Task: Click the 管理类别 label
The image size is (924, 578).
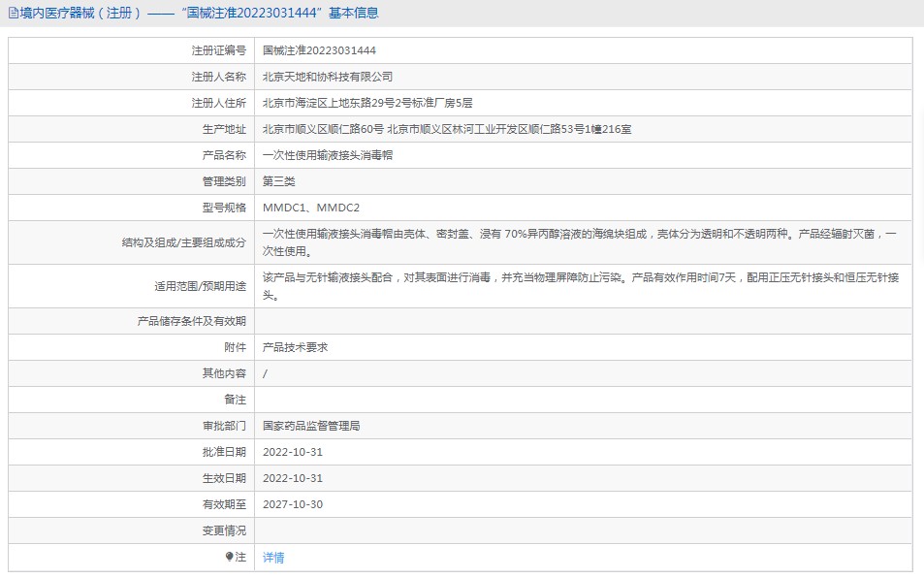Action: [x=224, y=181]
